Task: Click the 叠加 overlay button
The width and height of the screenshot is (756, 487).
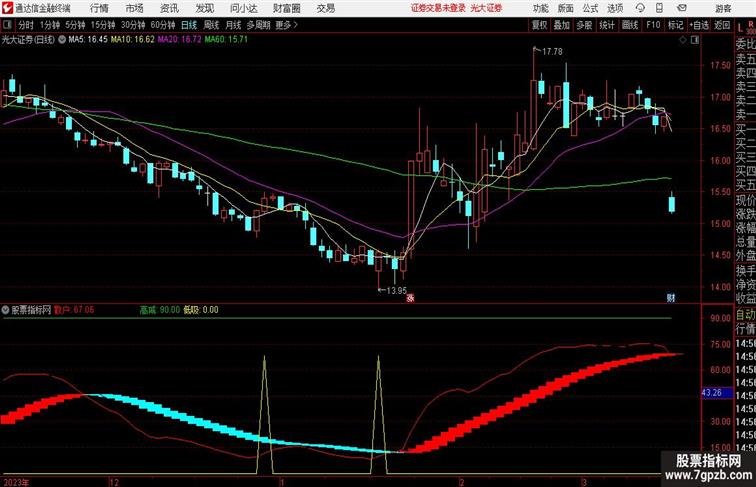Action: point(562,25)
